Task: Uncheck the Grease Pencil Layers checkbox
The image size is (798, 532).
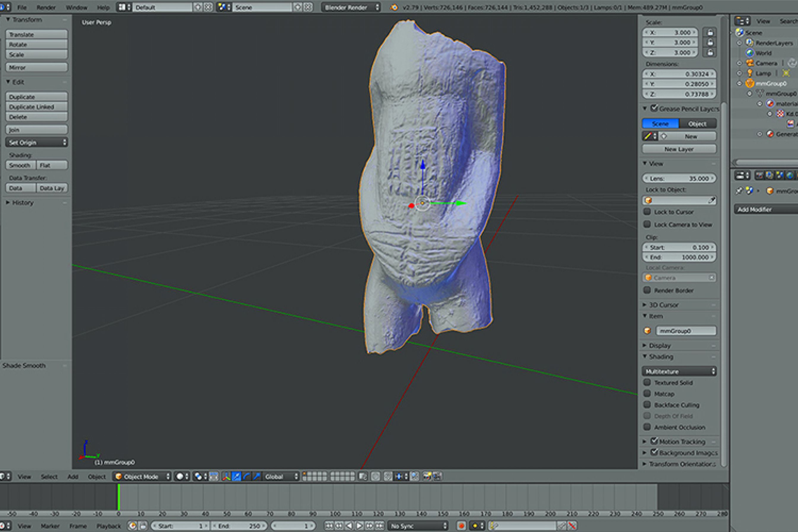Action: [x=654, y=108]
